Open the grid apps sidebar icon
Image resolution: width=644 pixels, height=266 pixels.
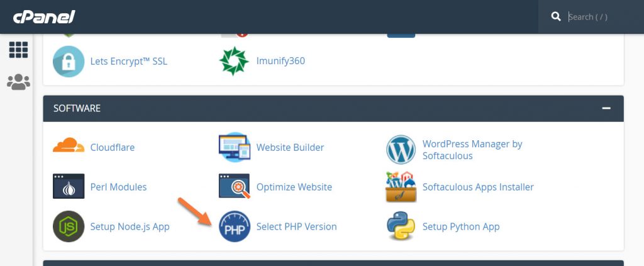(x=18, y=50)
